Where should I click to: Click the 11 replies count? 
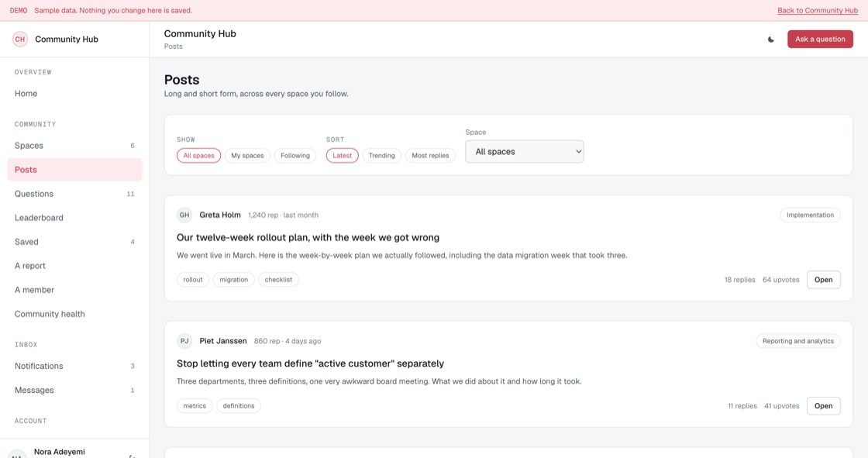click(x=742, y=406)
